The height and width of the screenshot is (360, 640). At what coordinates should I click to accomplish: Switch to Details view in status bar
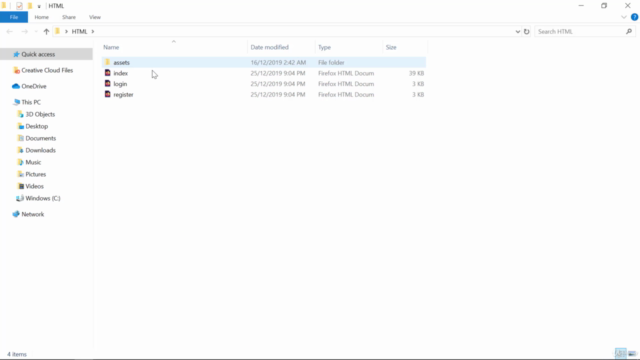pyautogui.click(x=620, y=353)
